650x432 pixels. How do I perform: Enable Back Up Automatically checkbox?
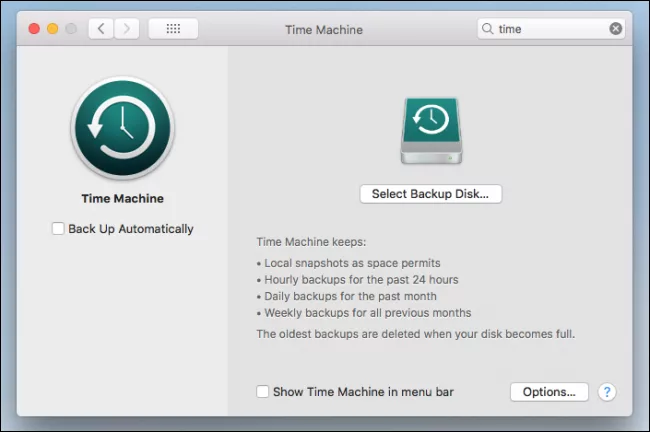58,229
